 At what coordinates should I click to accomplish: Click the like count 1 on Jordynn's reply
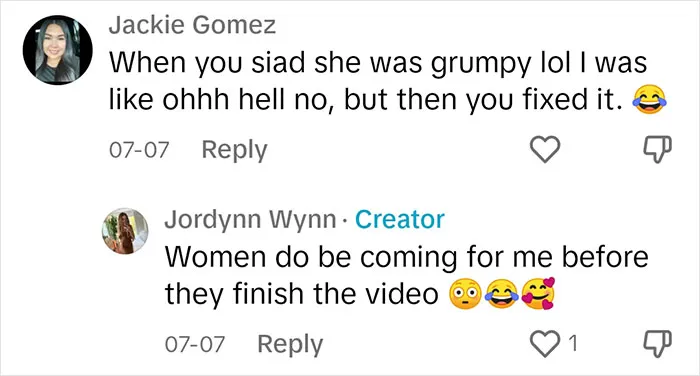coord(573,343)
